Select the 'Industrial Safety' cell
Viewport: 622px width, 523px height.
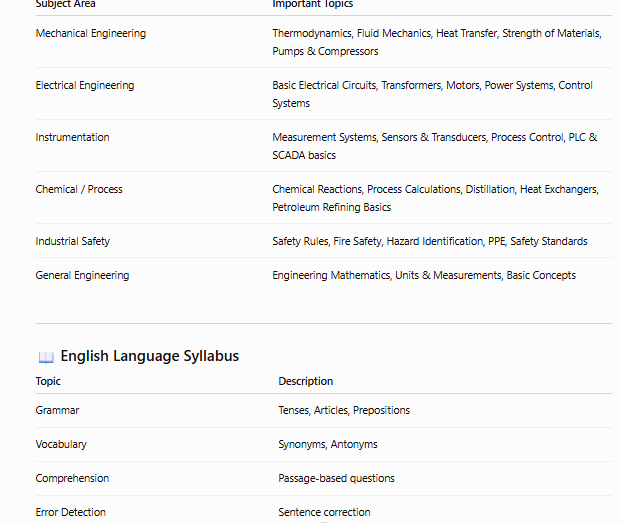(x=73, y=241)
